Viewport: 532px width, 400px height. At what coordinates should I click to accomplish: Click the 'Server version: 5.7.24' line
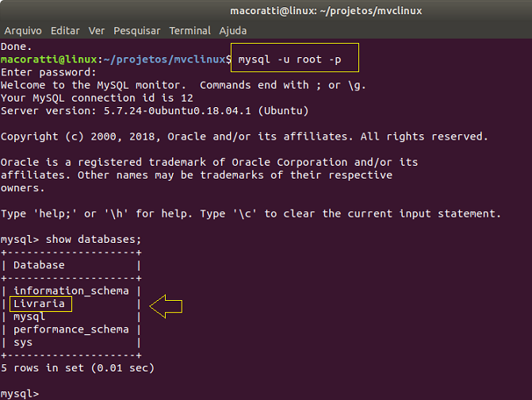point(155,111)
